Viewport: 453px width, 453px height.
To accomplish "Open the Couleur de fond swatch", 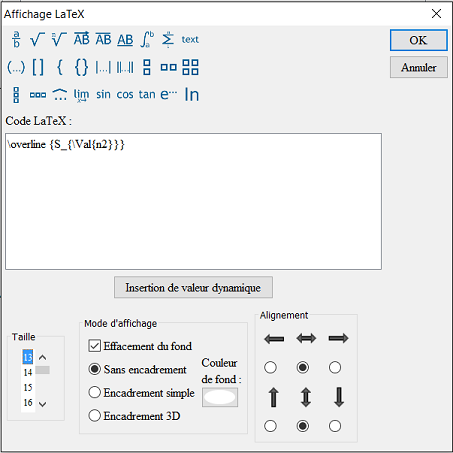I will (x=220, y=397).
